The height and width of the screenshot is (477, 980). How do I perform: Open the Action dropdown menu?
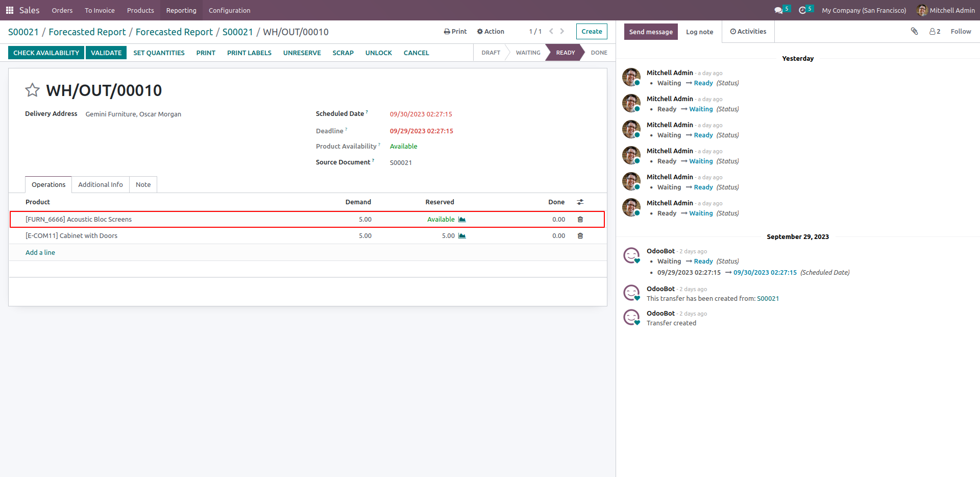491,32
